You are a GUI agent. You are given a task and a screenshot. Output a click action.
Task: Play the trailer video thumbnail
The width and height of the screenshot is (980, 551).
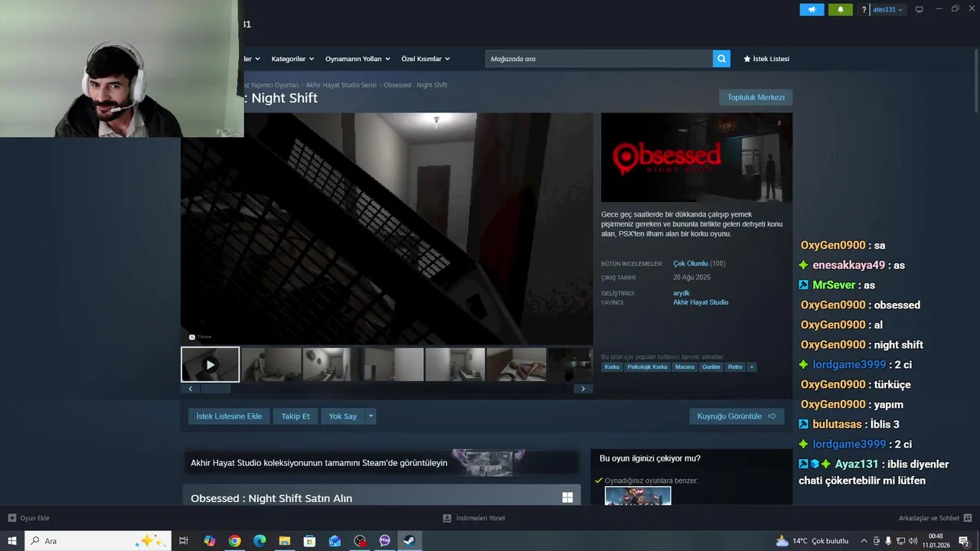click(211, 364)
